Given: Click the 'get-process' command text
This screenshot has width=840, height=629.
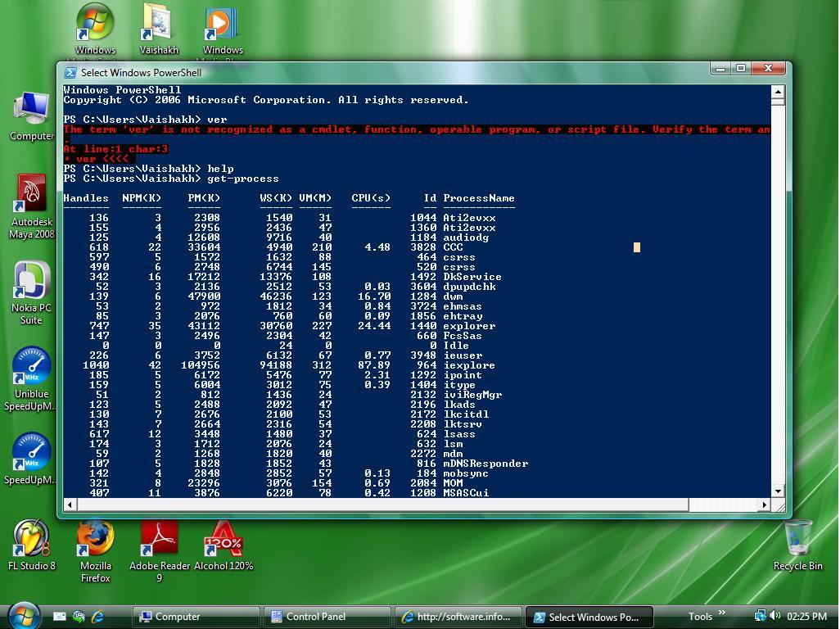Looking at the screenshot, I should (x=242, y=179).
